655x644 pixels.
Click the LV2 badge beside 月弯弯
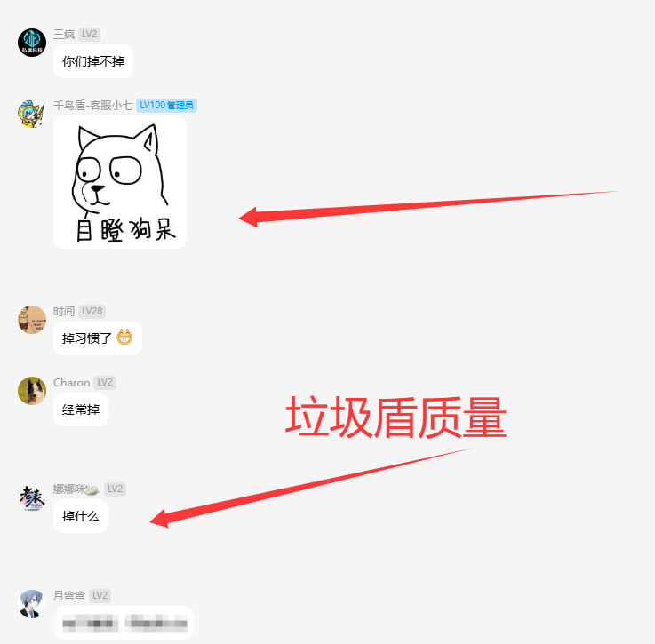[x=100, y=595]
